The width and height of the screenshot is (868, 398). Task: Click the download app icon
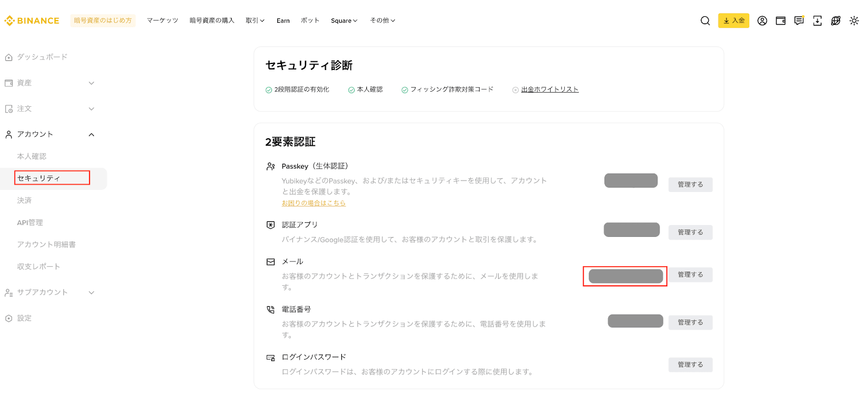818,21
